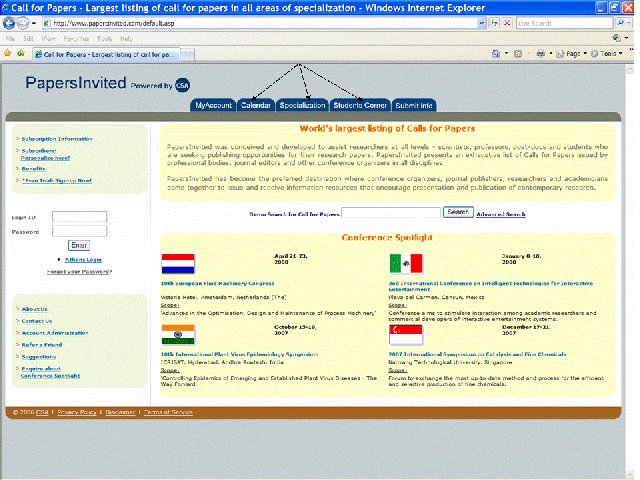Click the Advanced Search link

coord(501,214)
